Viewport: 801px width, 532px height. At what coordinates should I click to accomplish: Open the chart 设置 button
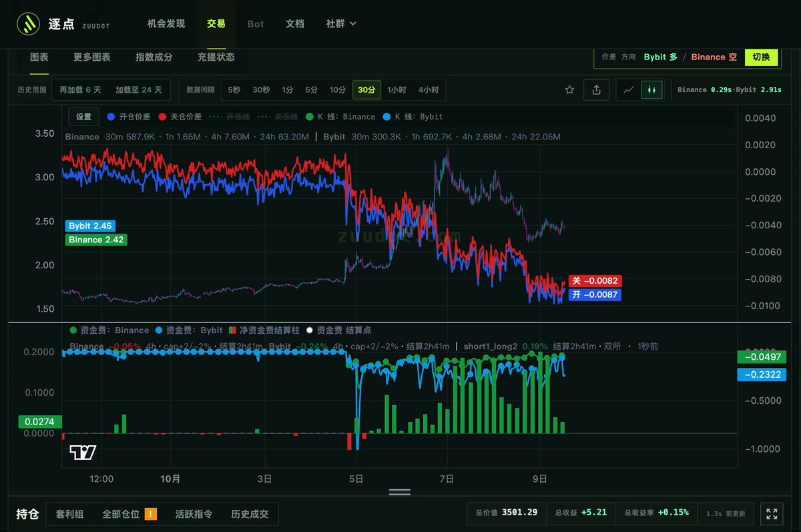coord(83,117)
